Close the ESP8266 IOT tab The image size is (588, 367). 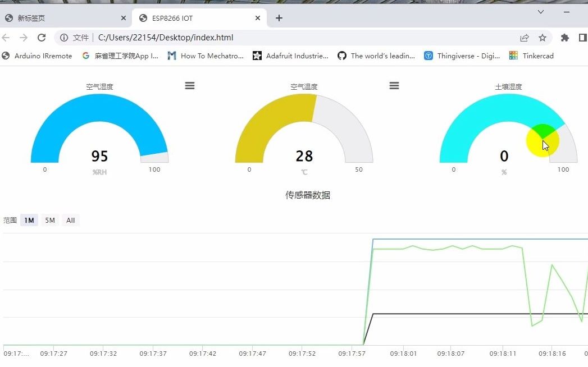click(x=258, y=18)
